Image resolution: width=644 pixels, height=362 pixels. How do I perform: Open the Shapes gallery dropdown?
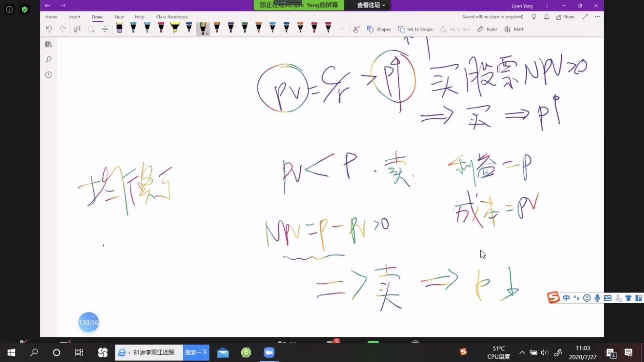[x=379, y=29]
